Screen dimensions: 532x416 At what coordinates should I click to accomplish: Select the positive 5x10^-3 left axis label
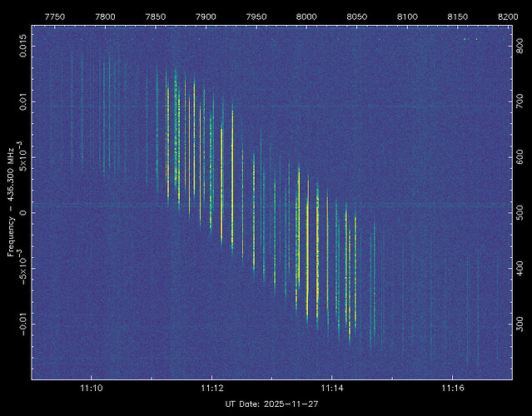click(23, 156)
